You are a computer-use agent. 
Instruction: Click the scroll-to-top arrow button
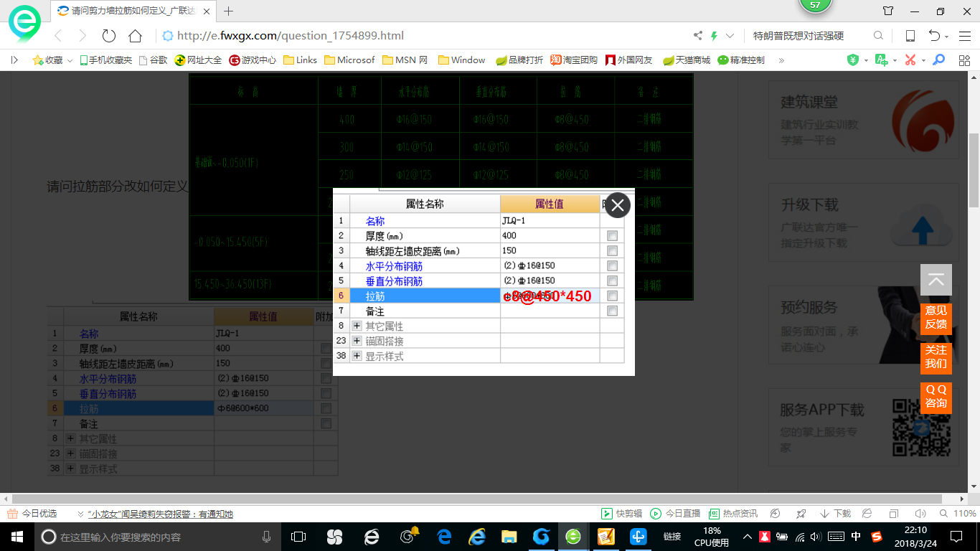(936, 280)
